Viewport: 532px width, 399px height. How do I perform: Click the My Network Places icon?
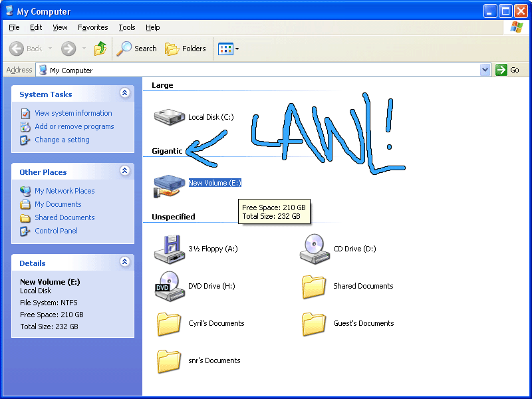click(25, 191)
